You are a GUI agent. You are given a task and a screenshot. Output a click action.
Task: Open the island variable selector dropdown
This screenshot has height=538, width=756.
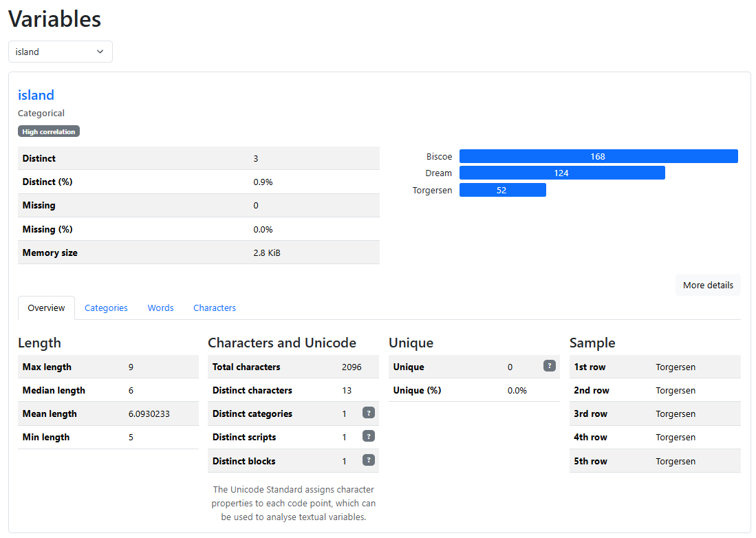pyautogui.click(x=60, y=52)
